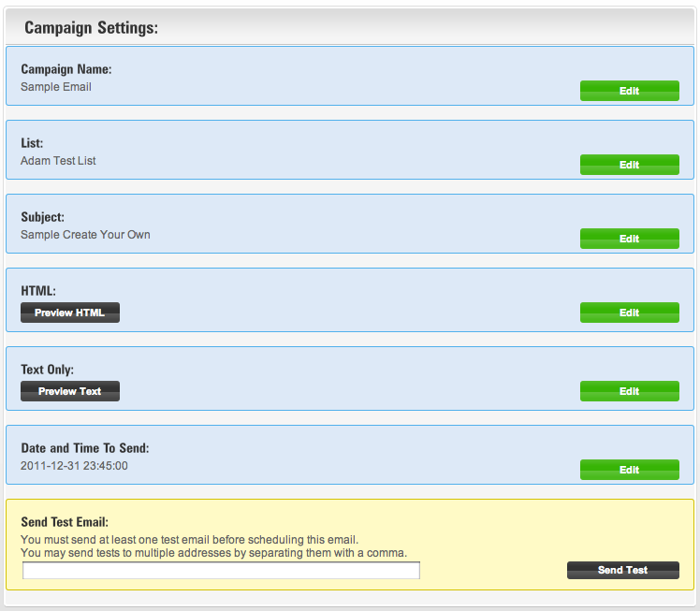Click the 'Adam Test List' text
The image size is (700, 611).
click(x=58, y=161)
